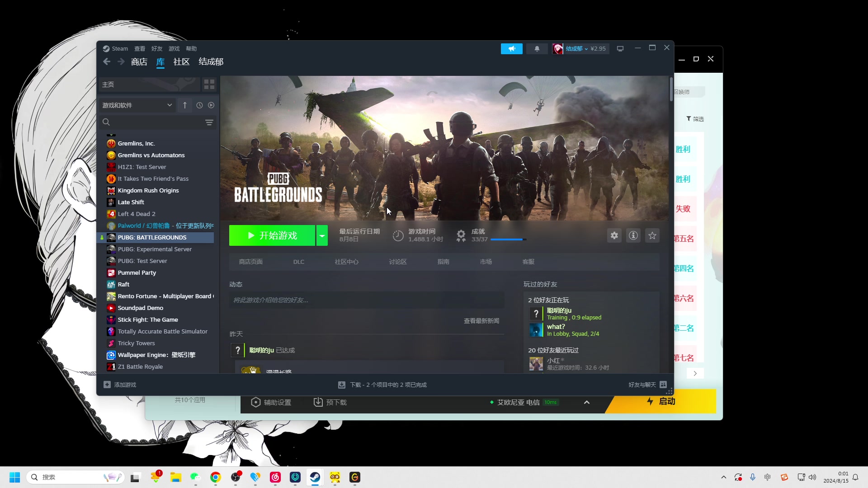This screenshot has width=868, height=488.
Task: View latest news link
Action: point(481,321)
